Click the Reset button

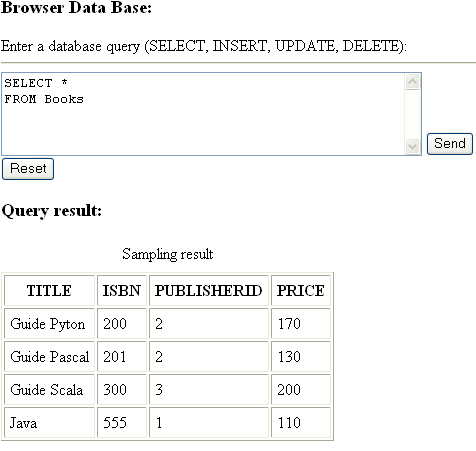(x=28, y=169)
